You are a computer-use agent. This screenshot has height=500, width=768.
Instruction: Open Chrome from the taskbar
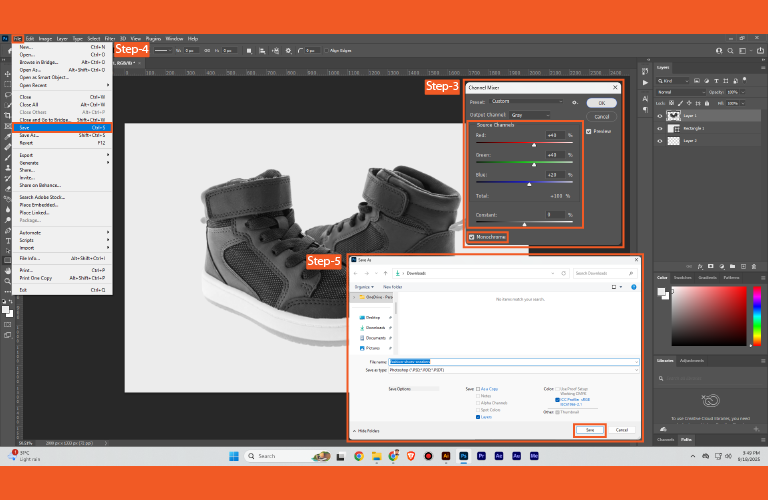click(359, 456)
